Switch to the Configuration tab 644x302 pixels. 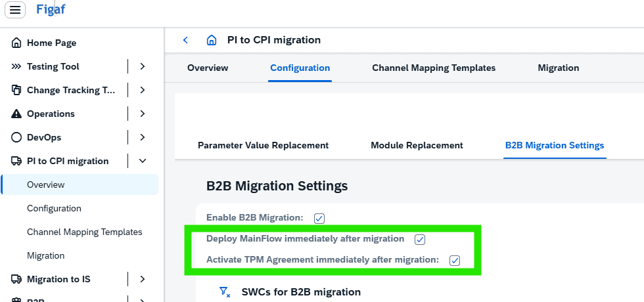click(x=300, y=68)
